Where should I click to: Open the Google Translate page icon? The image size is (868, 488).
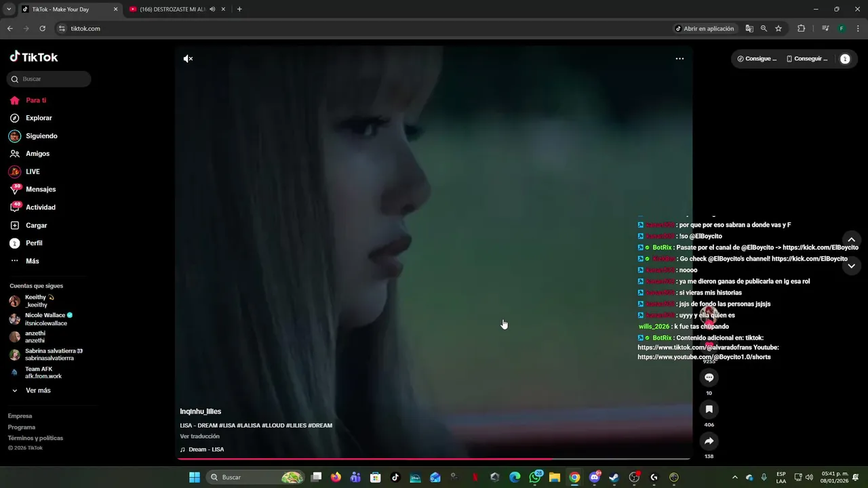click(x=749, y=28)
